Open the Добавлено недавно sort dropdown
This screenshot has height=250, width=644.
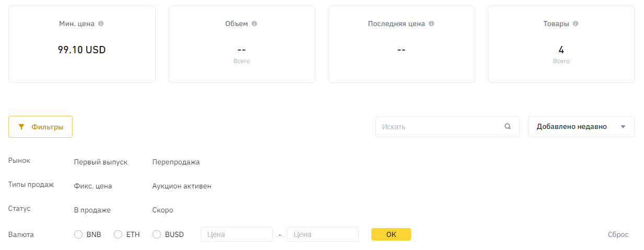(581, 127)
